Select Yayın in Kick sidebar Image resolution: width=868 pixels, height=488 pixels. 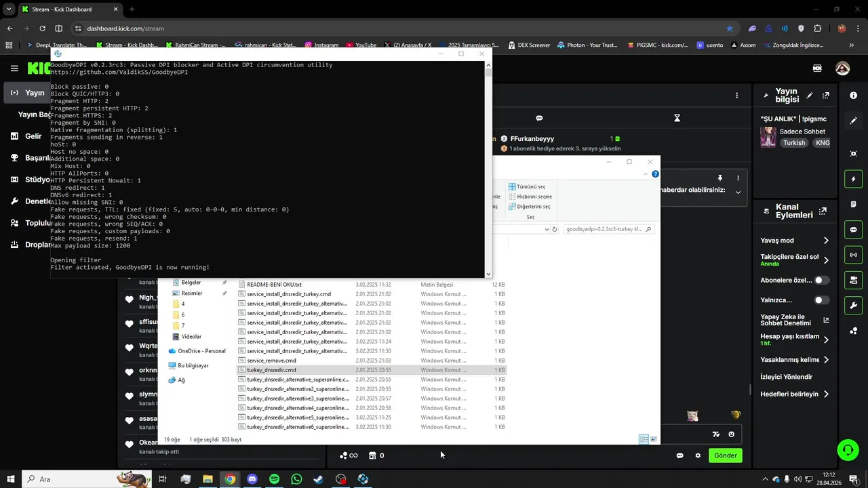[27, 93]
